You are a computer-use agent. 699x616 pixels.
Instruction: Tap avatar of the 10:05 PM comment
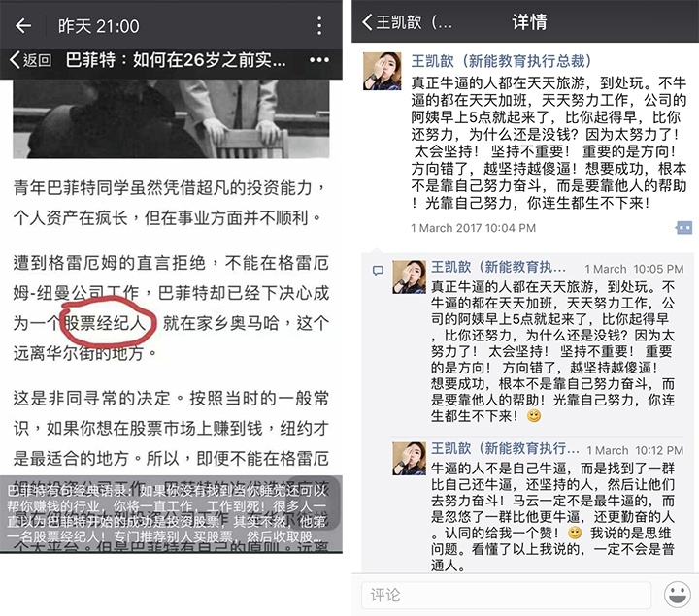coord(409,277)
